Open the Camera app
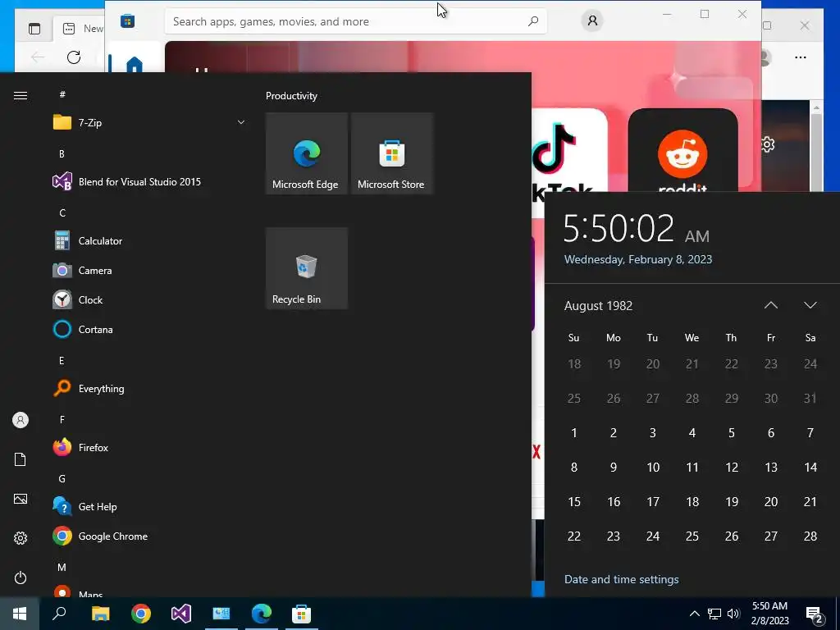Image resolution: width=840 pixels, height=630 pixels. coord(149,271)
